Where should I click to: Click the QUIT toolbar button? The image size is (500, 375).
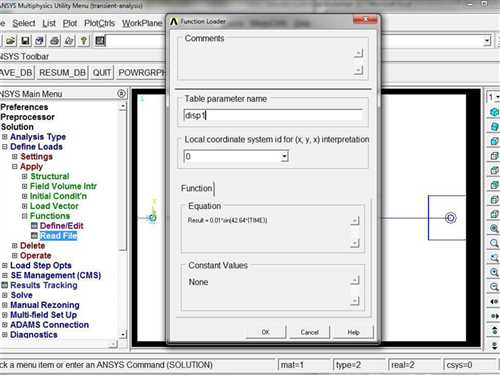point(102,73)
